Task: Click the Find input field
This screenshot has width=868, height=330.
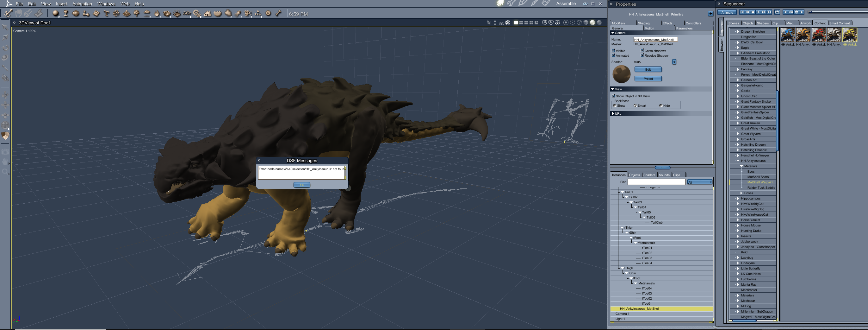Action: coord(656,182)
